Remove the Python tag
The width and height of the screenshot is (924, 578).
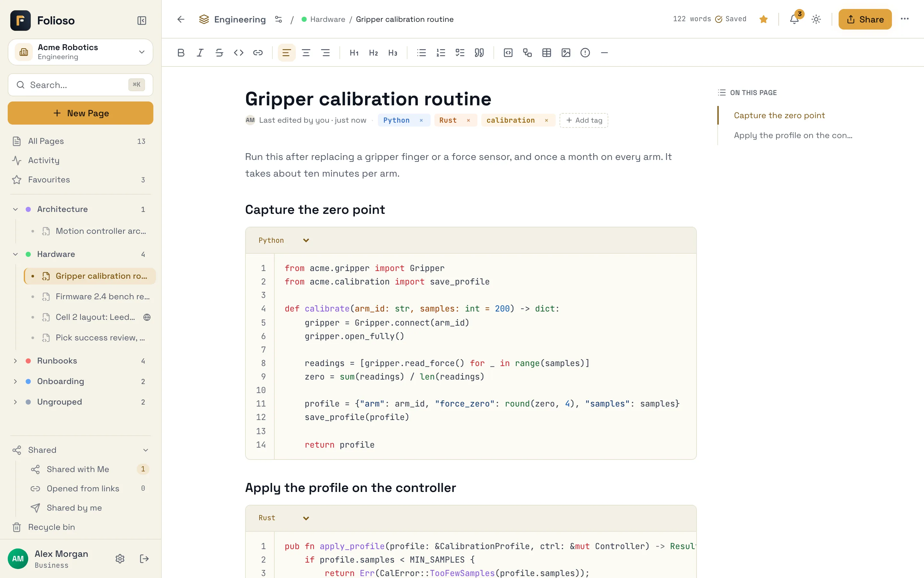tap(421, 120)
